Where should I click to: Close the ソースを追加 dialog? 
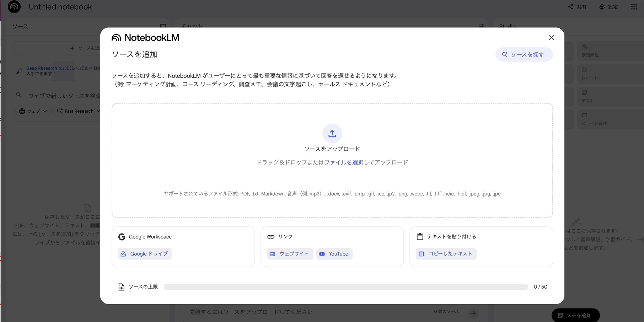click(551, 37)
